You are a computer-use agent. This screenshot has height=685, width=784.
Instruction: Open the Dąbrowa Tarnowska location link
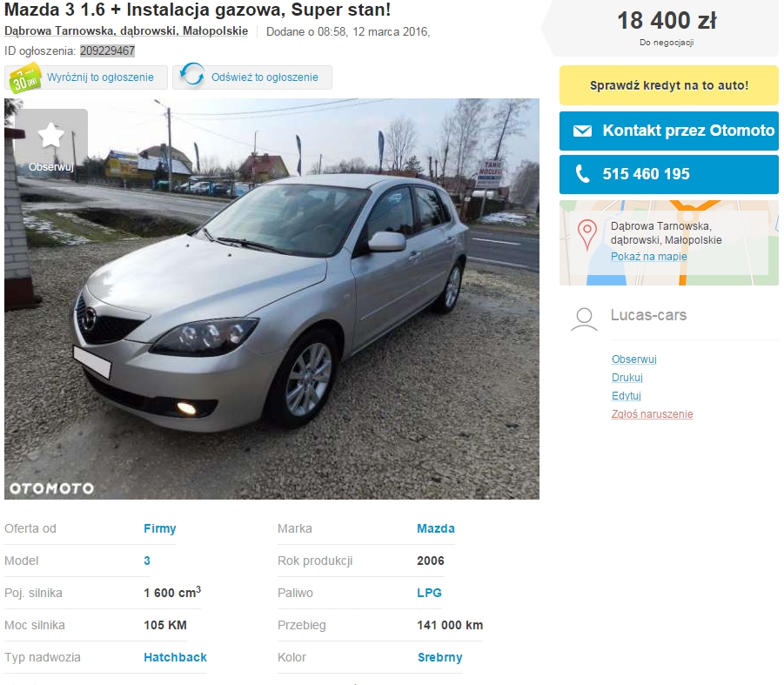(126, 31)
